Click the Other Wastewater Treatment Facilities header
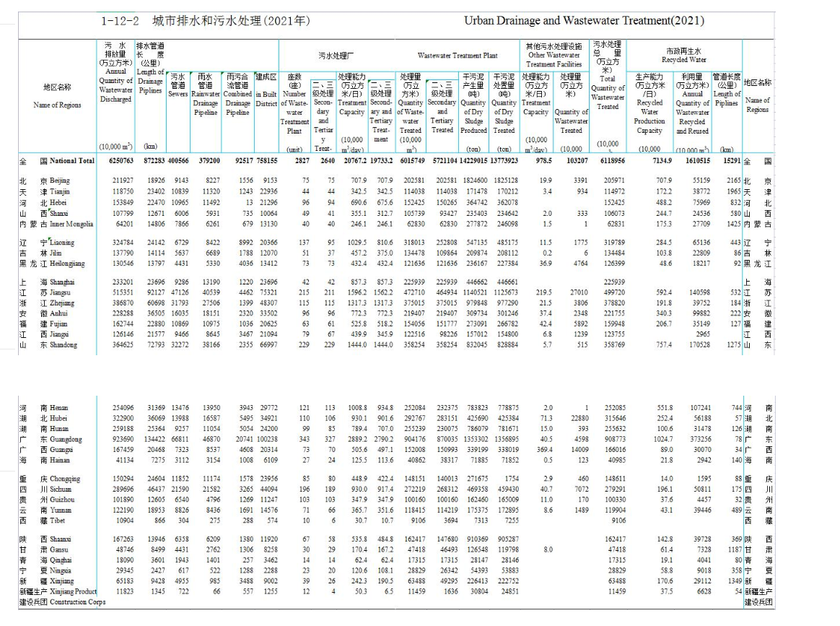Image resolution: width=840 pixels, height=626 pixels. (x=554, y=55)
